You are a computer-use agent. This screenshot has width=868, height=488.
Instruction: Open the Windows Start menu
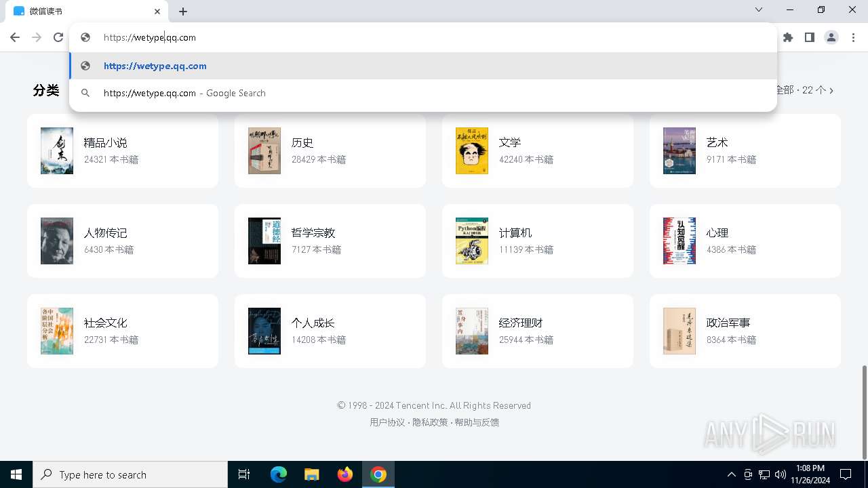tap(16, 474)
